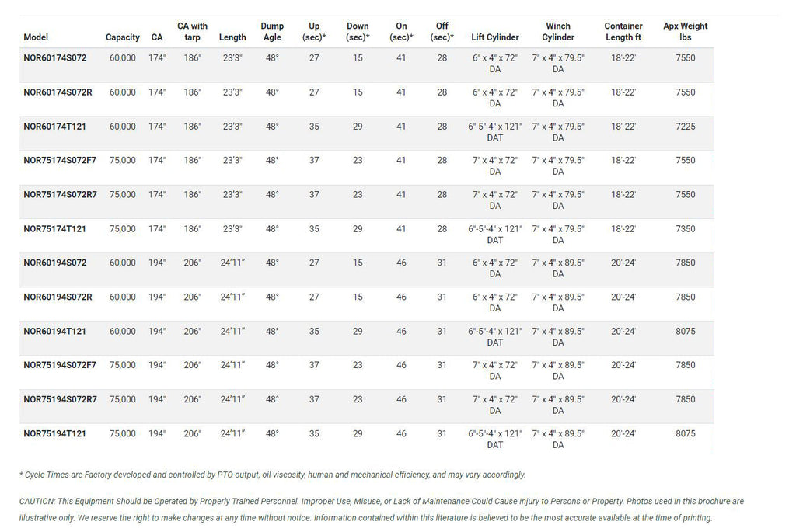The image size is (796, 532).
Task: Select model NOR60194S072R
Action: 58,297
